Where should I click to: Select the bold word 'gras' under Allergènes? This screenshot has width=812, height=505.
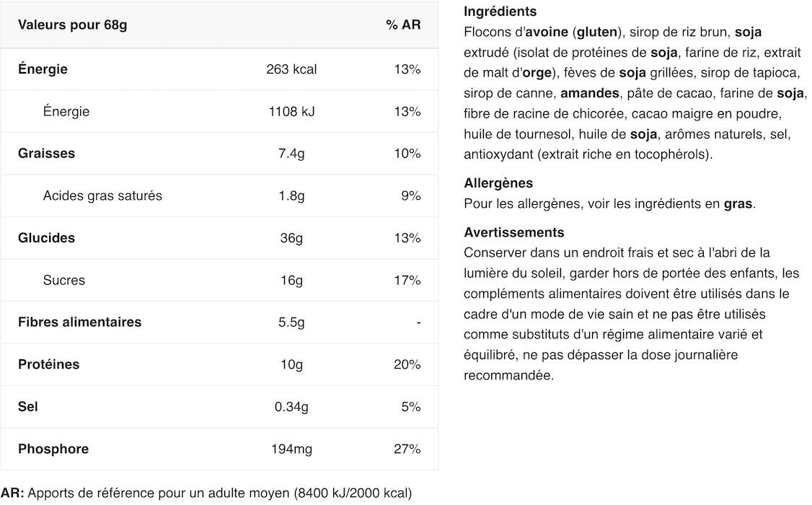pyautogui.click(x=738, y=203)
